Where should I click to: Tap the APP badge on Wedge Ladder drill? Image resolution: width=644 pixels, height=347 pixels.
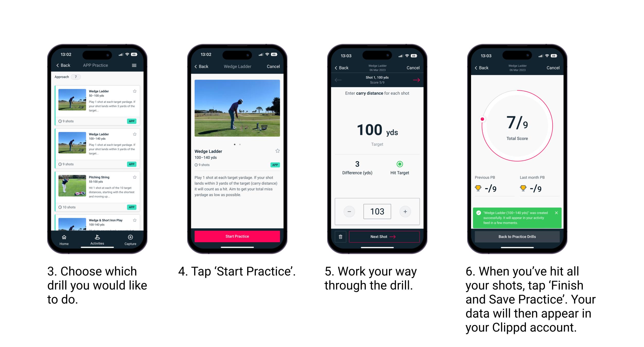132,121
